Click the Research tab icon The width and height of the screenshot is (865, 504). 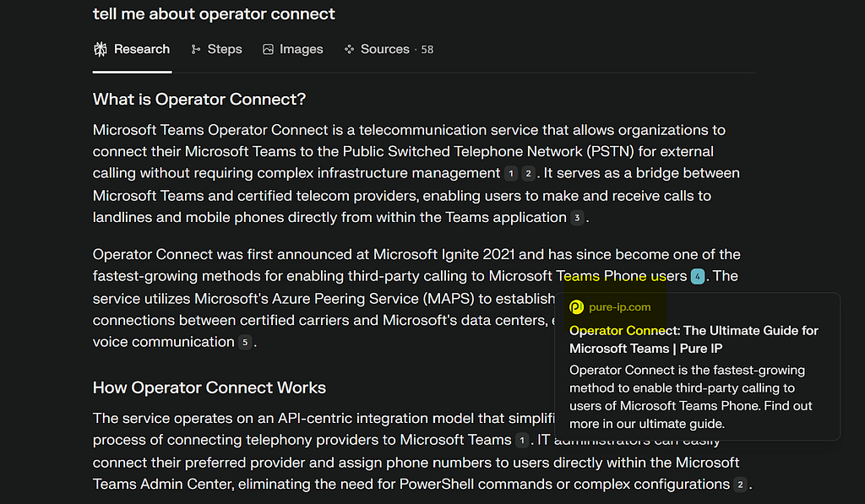tap(101, 49)
